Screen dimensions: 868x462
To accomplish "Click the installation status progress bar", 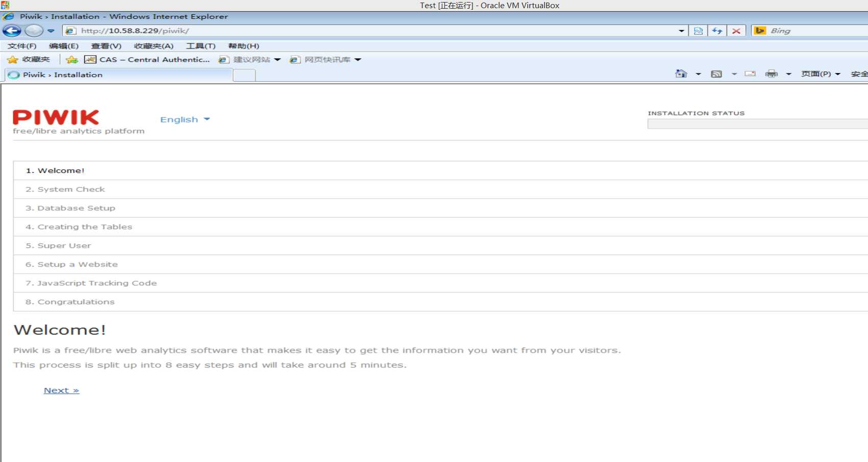I will (758, 124).
